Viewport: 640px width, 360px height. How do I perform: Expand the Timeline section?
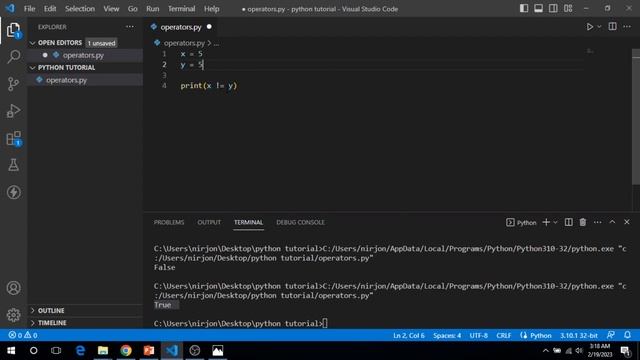pos(52,323)
